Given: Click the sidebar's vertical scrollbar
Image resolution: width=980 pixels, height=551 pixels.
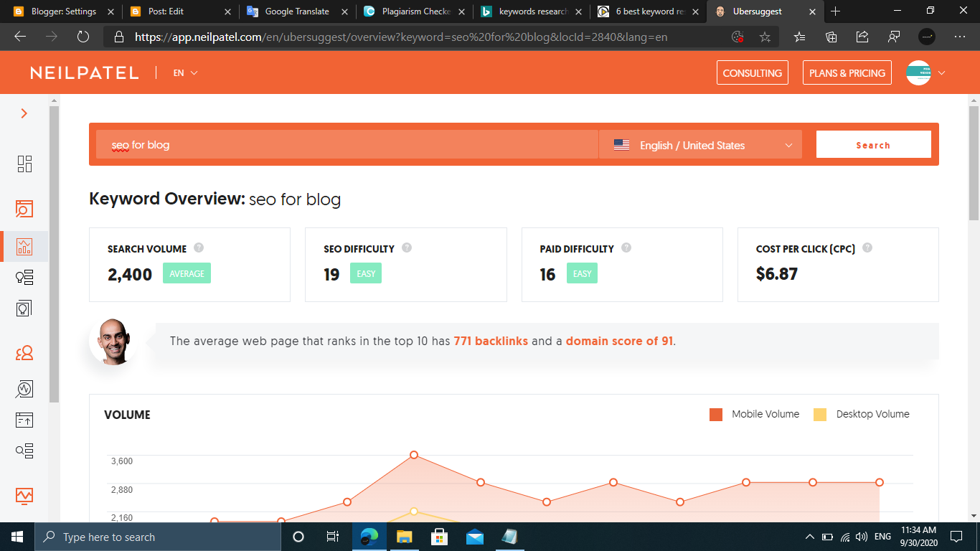Looking at the screenshot, I should (x=55, y=254).
